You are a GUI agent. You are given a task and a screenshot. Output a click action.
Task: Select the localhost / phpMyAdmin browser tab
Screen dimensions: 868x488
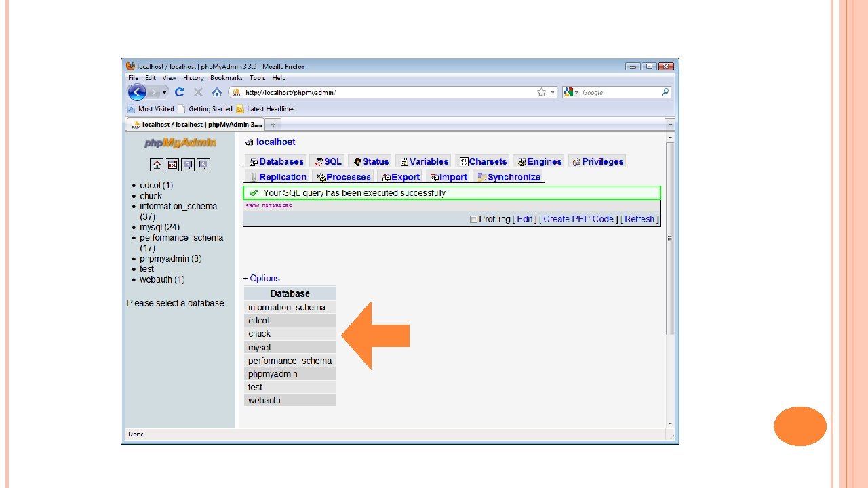(x=195, y=125)
